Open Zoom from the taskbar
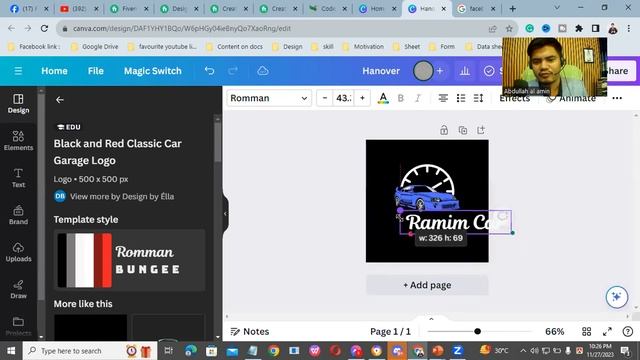Screen dimensions: 640x360 pos(457,351)
